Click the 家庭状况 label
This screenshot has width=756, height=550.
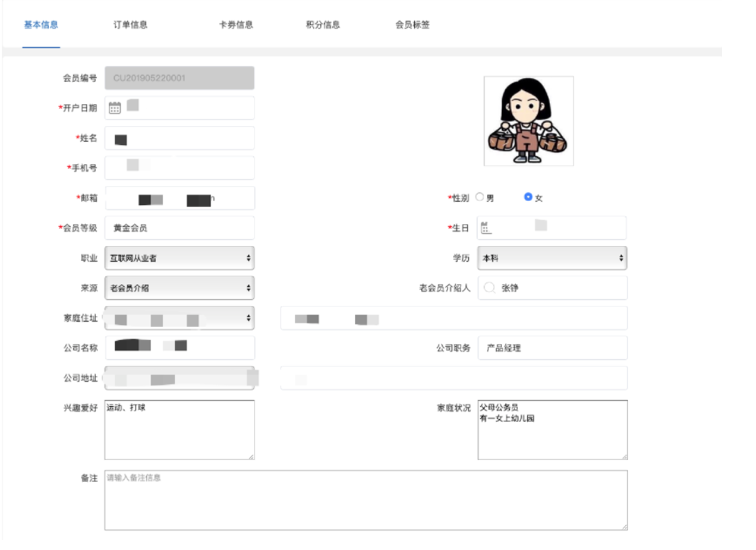coord(454,408)
